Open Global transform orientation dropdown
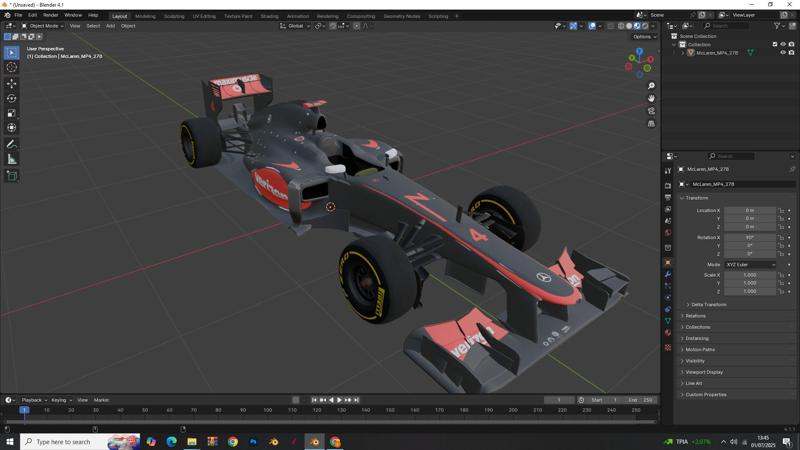The image size is (800, 450). [x=295, y=26]
